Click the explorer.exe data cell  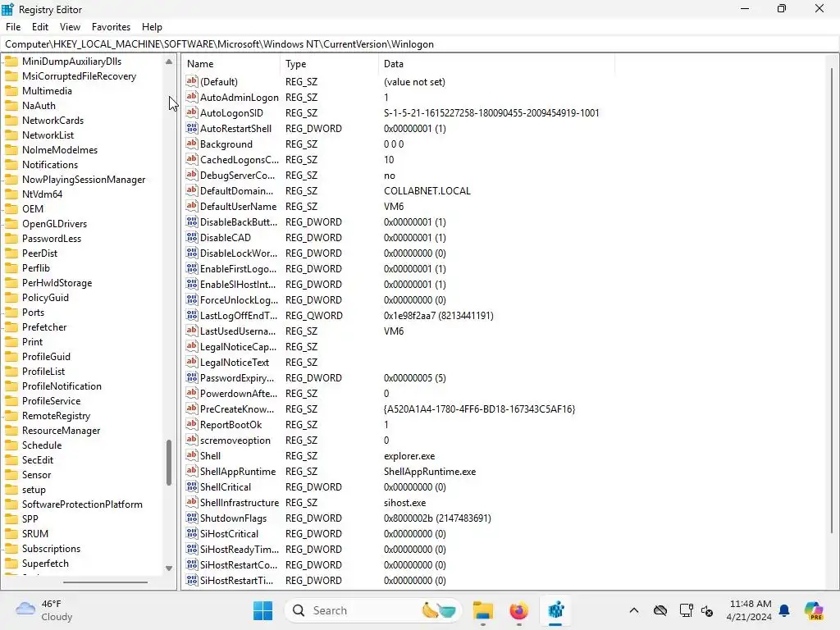(409, 456)
